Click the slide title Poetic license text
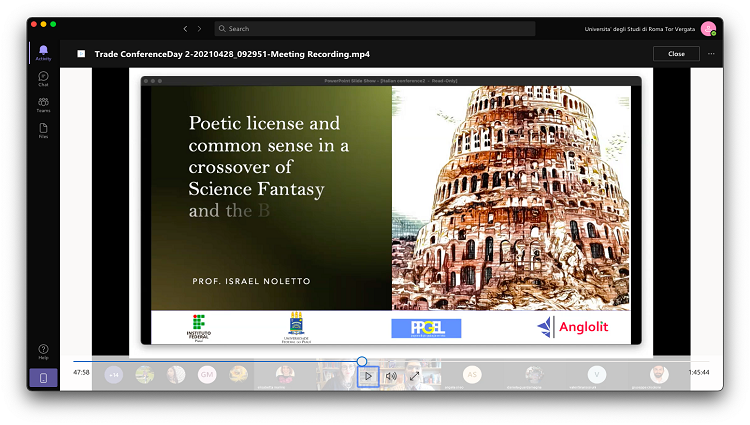This screenshot has width=750, height=425. (268, 166)
